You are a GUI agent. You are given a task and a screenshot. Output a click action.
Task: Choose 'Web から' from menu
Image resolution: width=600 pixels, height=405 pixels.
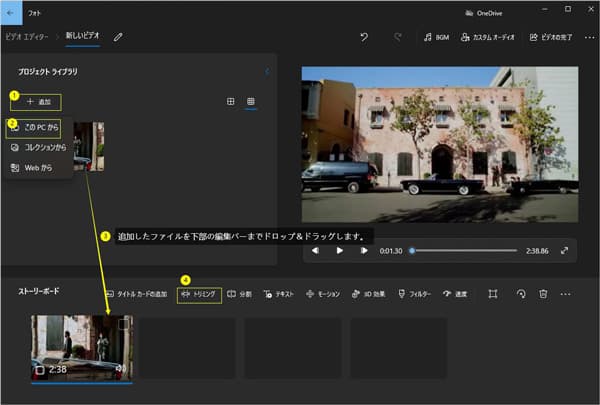coord(36,167)
